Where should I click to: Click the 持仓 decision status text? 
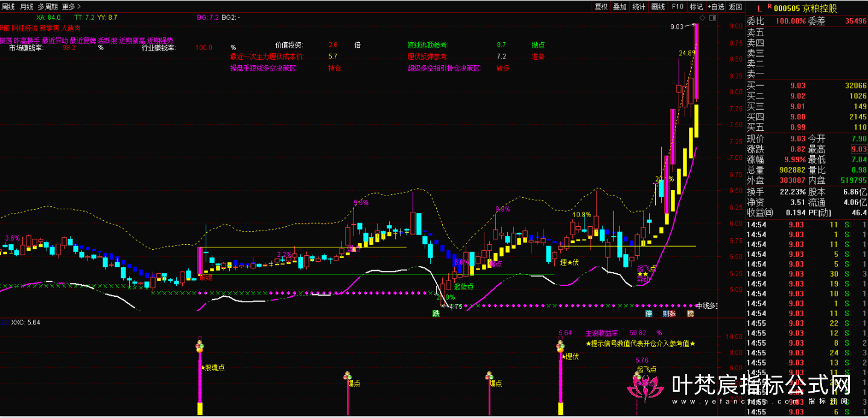335,68
